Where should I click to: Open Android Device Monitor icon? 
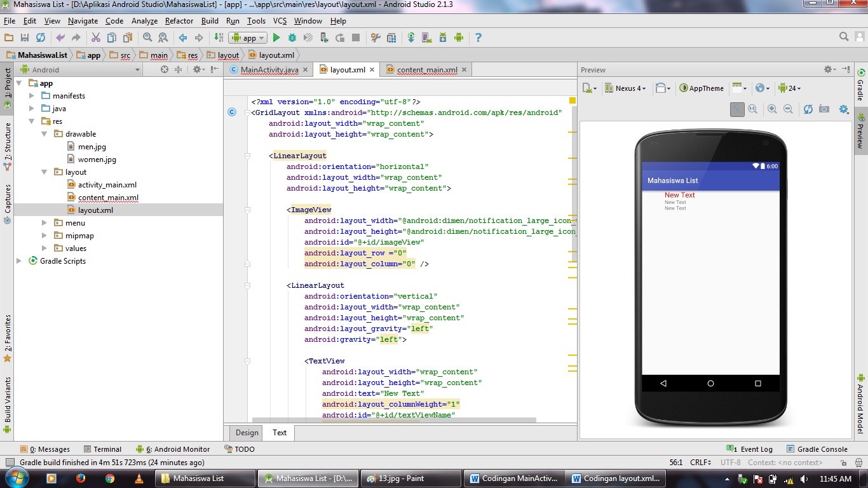coord(459,38)
